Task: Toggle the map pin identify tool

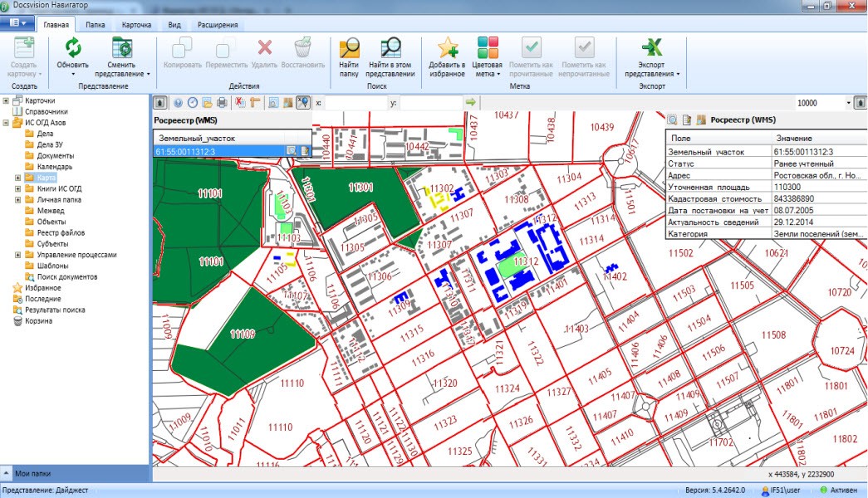Action: click(303, 102)
